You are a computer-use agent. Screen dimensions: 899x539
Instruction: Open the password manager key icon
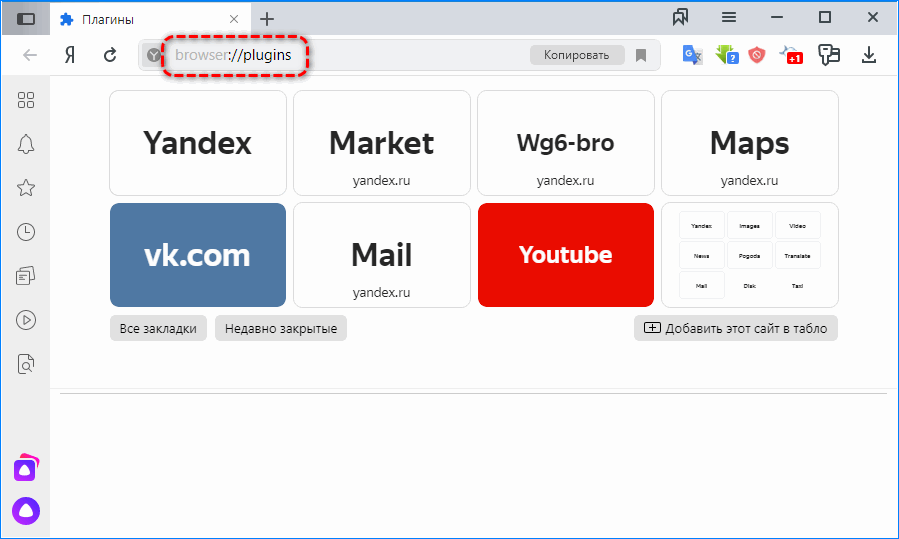click(828, 55)
